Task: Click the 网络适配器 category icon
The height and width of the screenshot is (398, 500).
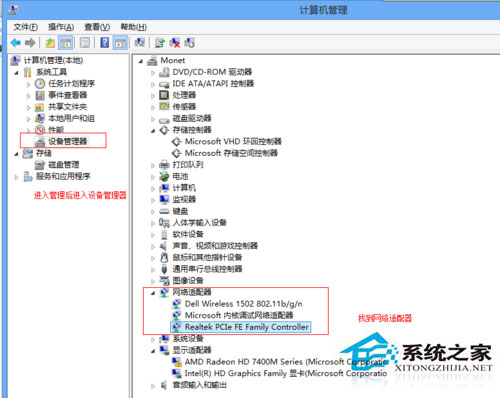Action: (164, 292)
